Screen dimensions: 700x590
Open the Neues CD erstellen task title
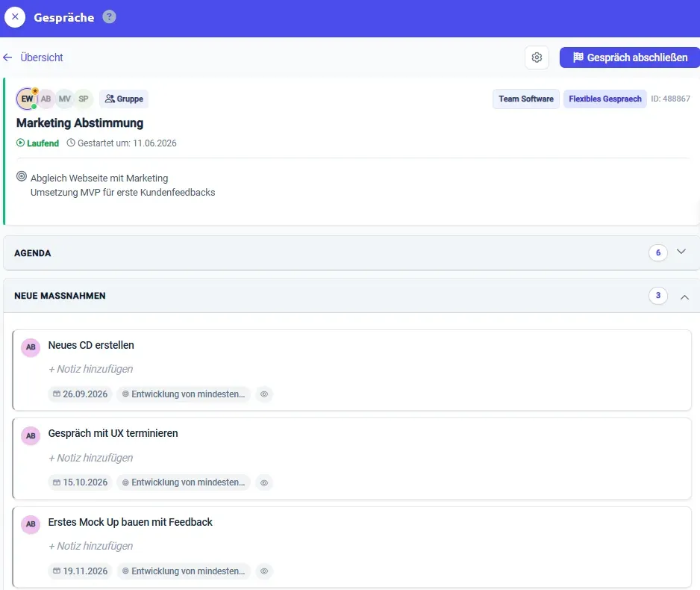pos(91,345)
